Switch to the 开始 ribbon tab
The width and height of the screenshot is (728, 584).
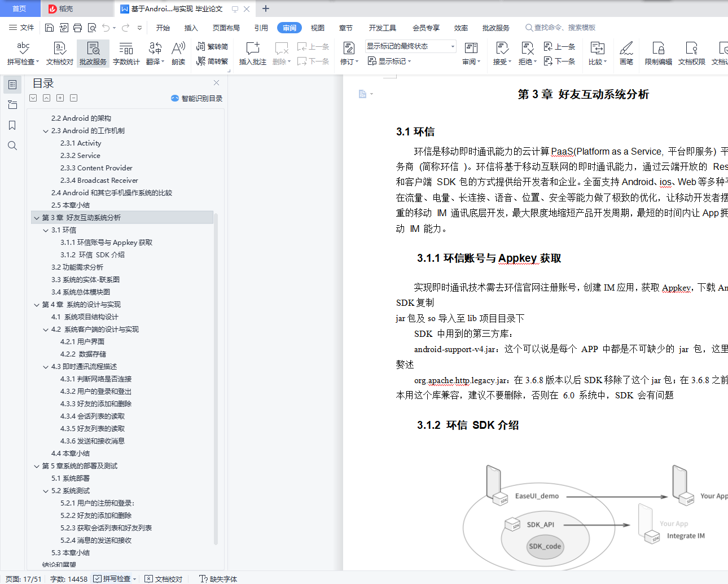point(163,28)
